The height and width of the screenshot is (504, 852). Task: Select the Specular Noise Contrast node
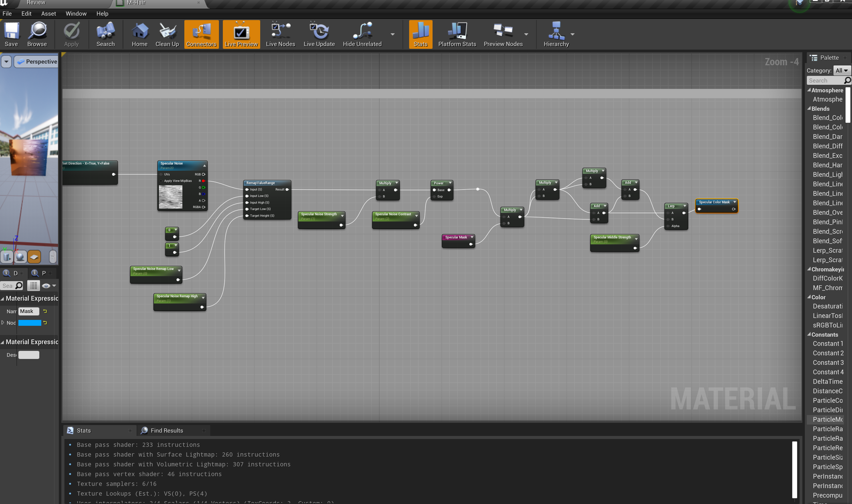(x=396, y=220)
